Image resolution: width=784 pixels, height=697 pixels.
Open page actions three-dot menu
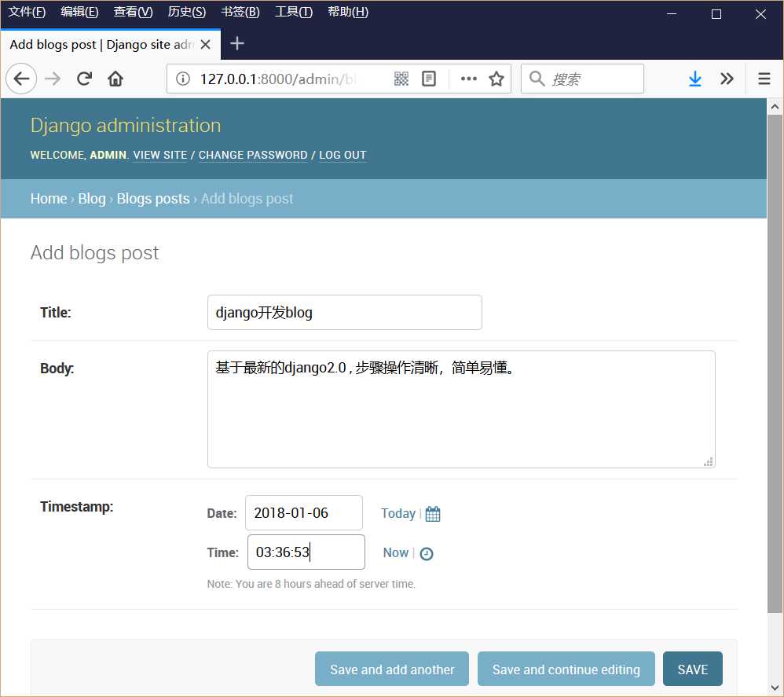(468, 79)
